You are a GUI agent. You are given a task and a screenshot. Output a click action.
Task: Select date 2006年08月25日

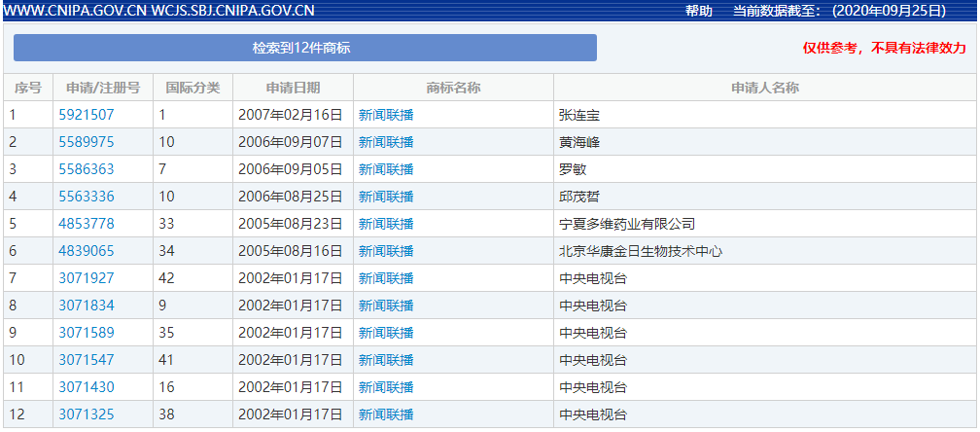(x=291, y=197)
